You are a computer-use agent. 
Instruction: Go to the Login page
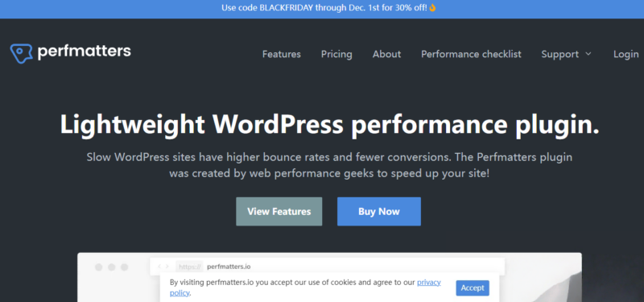(626, 54)
